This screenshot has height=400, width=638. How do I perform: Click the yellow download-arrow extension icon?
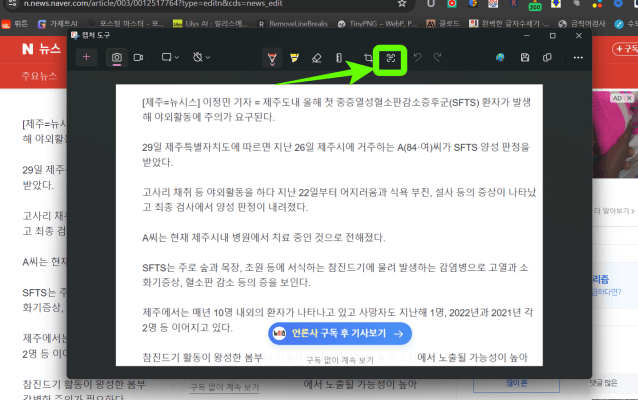[556, 4]
